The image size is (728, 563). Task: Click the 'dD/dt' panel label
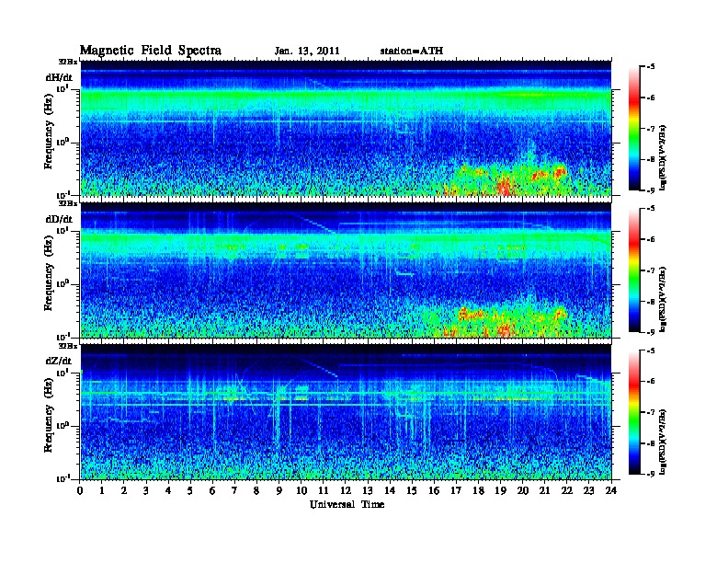click(x=59, y=219)
